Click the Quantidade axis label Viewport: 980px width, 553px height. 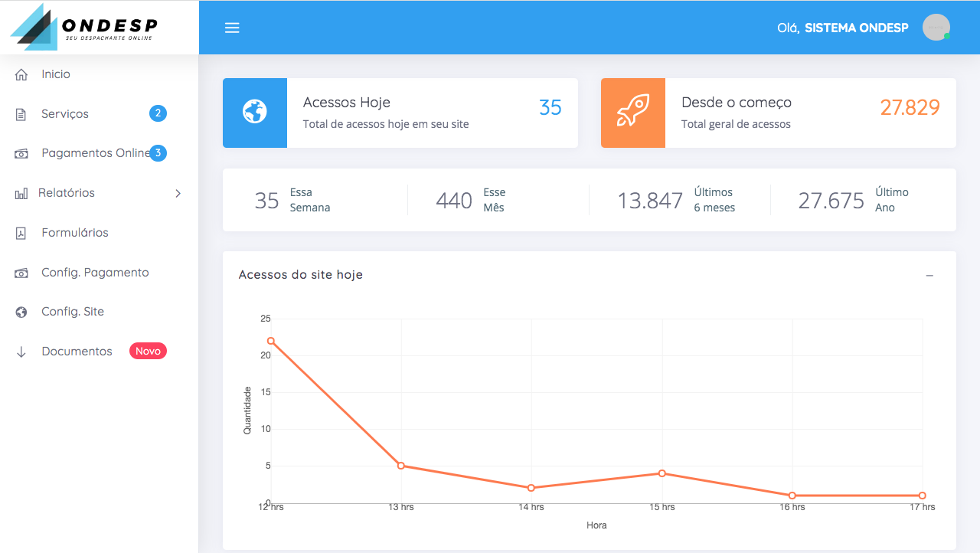[247, 411]
